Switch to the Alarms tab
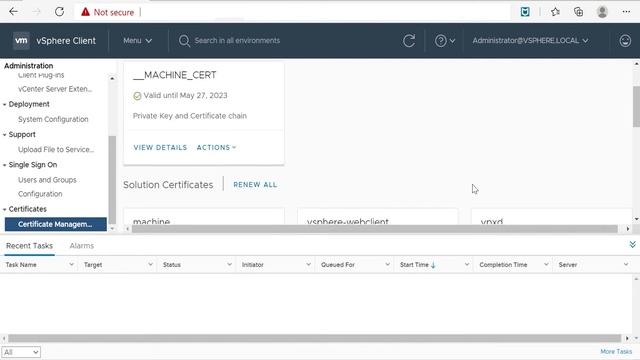The width and height of the screenshot is (640, 360). (82, 246)
